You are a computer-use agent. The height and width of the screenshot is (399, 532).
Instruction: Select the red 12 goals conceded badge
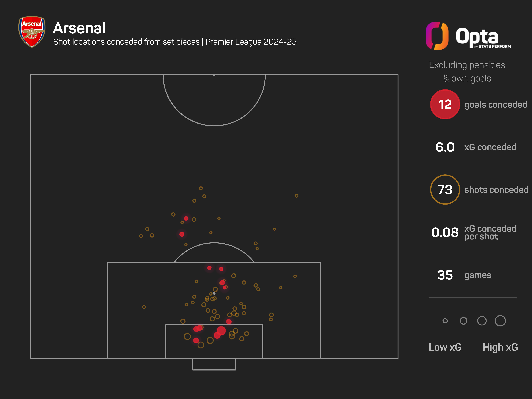(x=445, y=104)
